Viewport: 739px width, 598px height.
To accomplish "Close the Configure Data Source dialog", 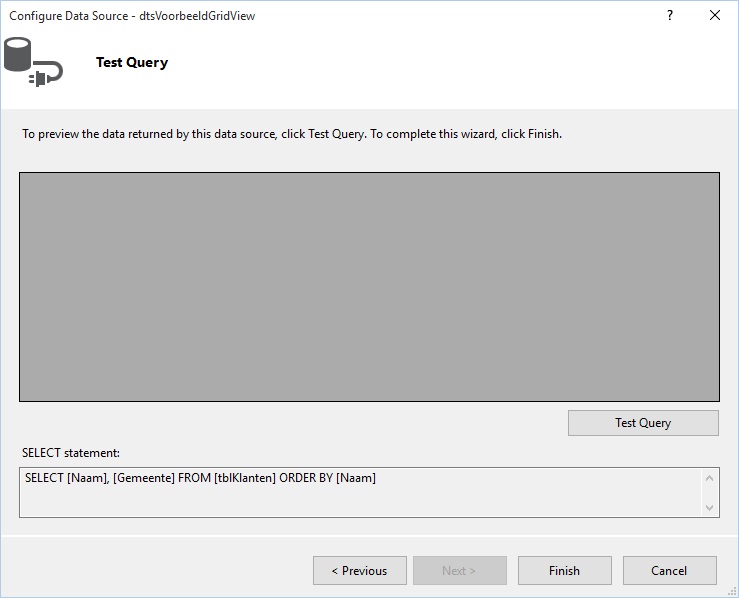I will 714,16.
